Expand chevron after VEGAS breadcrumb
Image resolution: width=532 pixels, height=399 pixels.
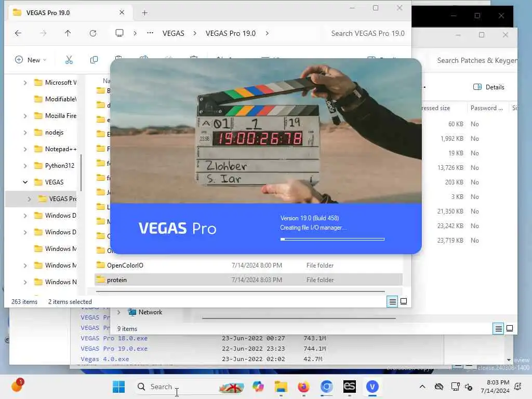195,33
